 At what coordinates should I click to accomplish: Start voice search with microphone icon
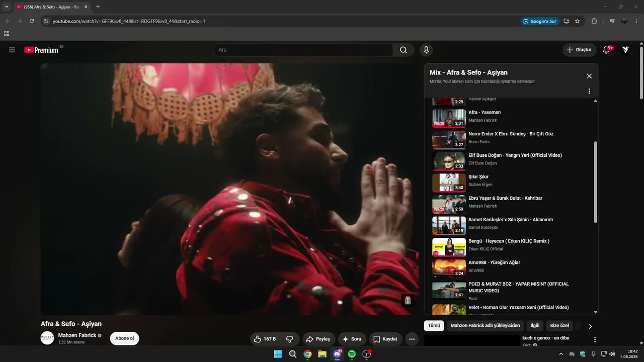(426, 50)
